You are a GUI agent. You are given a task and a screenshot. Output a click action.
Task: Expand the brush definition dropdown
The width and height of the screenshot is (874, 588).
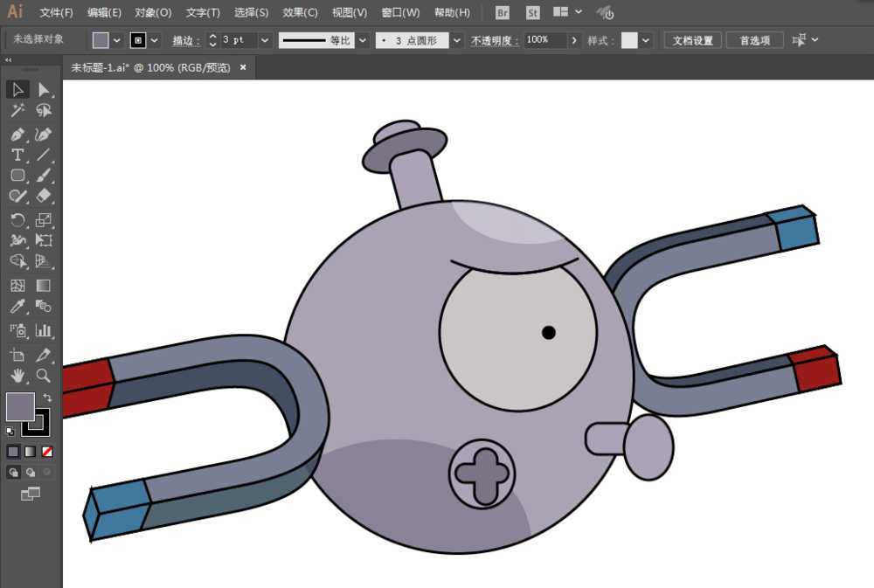(456, 39)
